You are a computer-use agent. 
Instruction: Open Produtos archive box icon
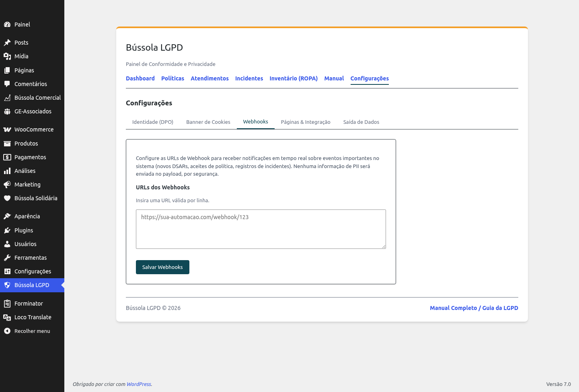click(x=7, y=144)
